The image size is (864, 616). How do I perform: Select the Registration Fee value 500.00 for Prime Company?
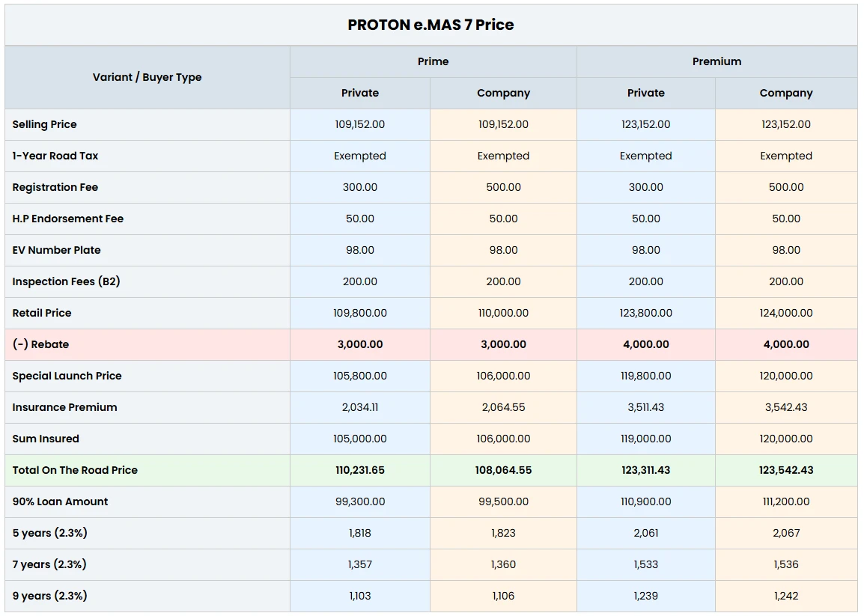coord(502,187)
